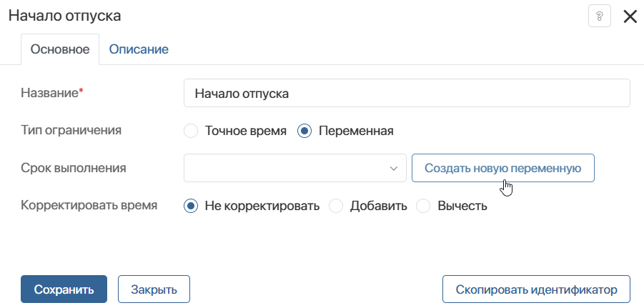Select the Не корректировать radio option

pyautogui.click(x=191, y=206)
